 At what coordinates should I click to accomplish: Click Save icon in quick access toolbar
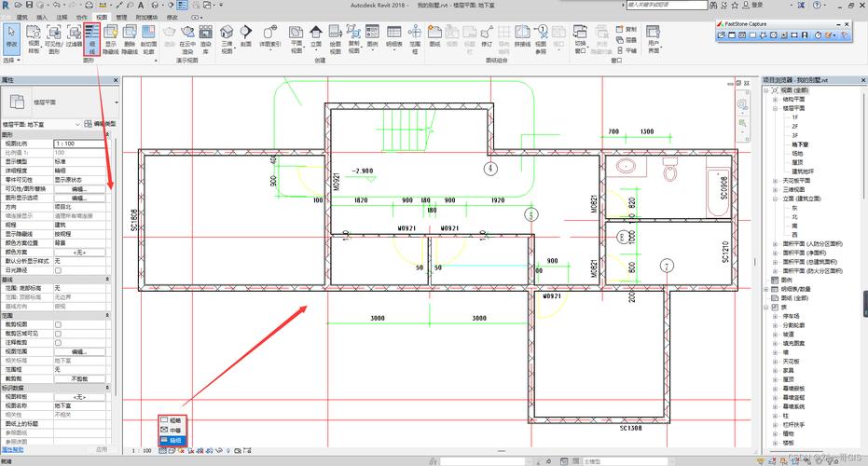[x=29, y=5]
